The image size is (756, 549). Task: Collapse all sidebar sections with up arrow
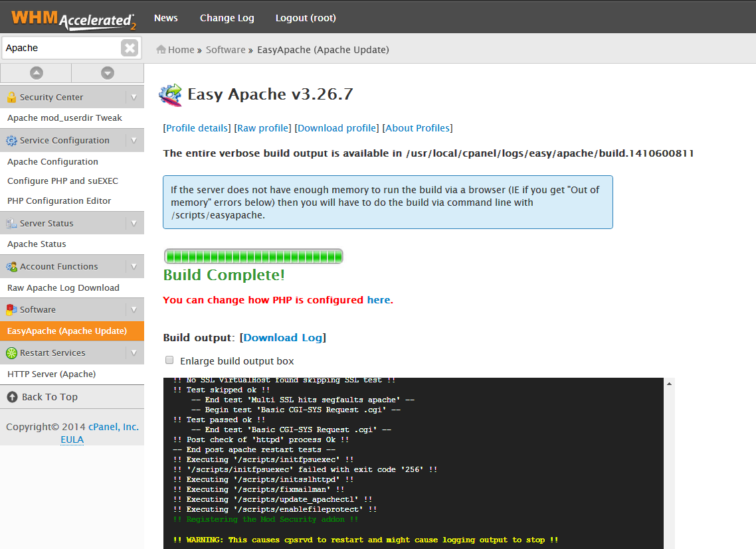pyautogui.click(x=36, y=73)
